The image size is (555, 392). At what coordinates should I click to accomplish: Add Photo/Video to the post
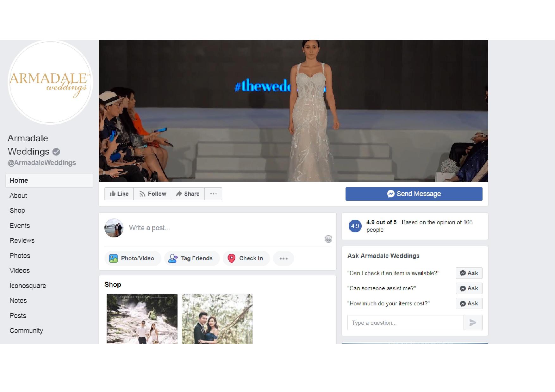133,258
